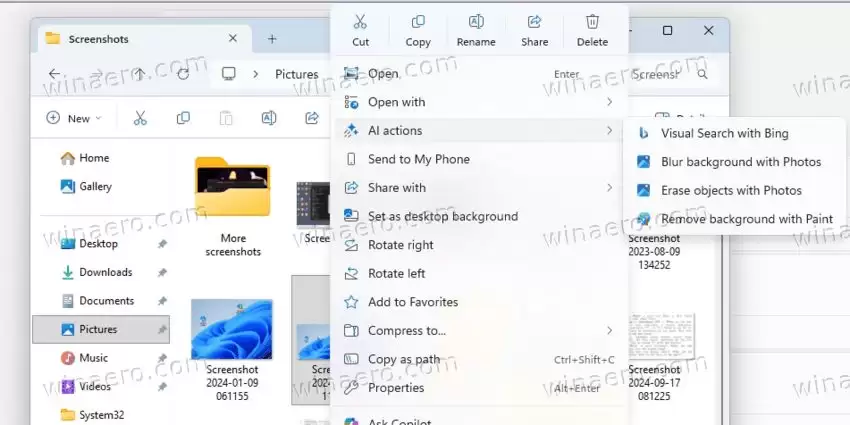
Task: Expand the Open with submenu arrow
Action: [x=609, y=102]
